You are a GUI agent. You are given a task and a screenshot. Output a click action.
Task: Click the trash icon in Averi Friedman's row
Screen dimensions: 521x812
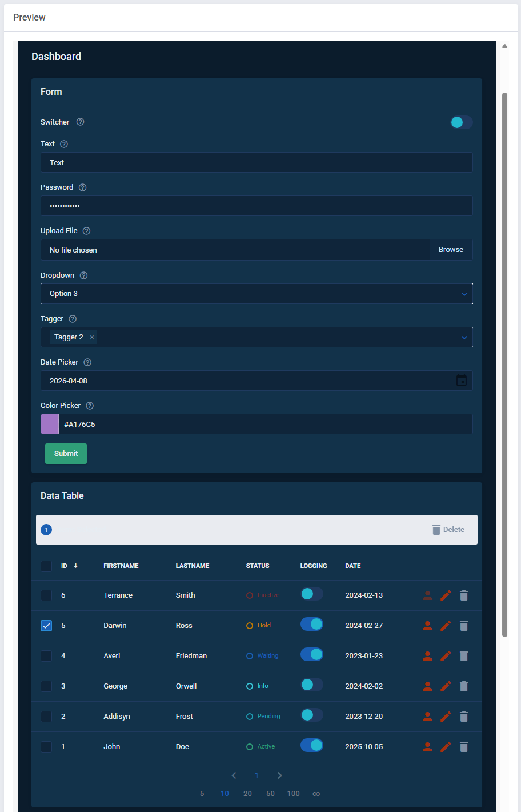[x=464, y=656]
